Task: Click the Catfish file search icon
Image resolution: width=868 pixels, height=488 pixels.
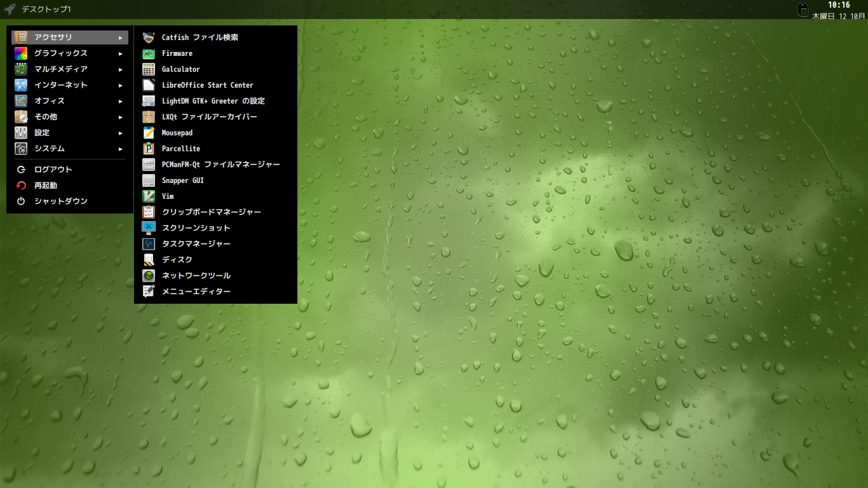Action: [149, 37]
